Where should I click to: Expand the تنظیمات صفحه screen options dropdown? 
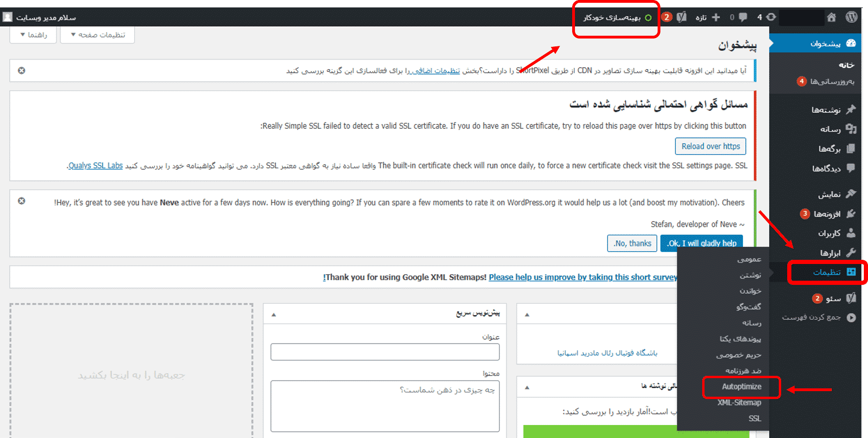tap(98, 35)
